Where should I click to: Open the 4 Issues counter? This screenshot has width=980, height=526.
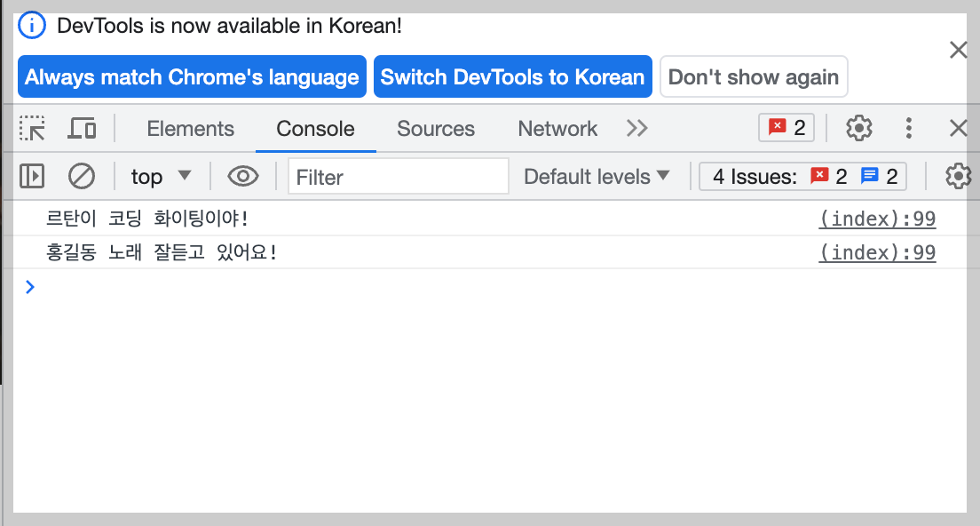[x=803, y=177]
